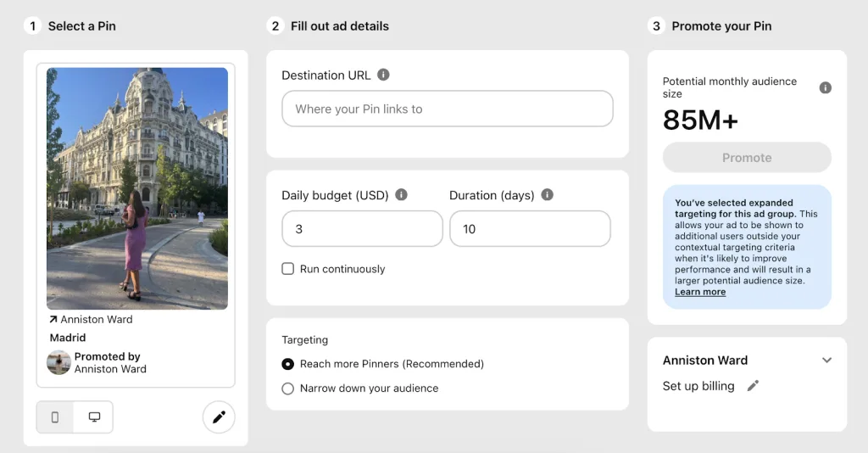Select Reach more Pinners radio option
The width and height of the screenshot is (868, 453).
(288, 364)
